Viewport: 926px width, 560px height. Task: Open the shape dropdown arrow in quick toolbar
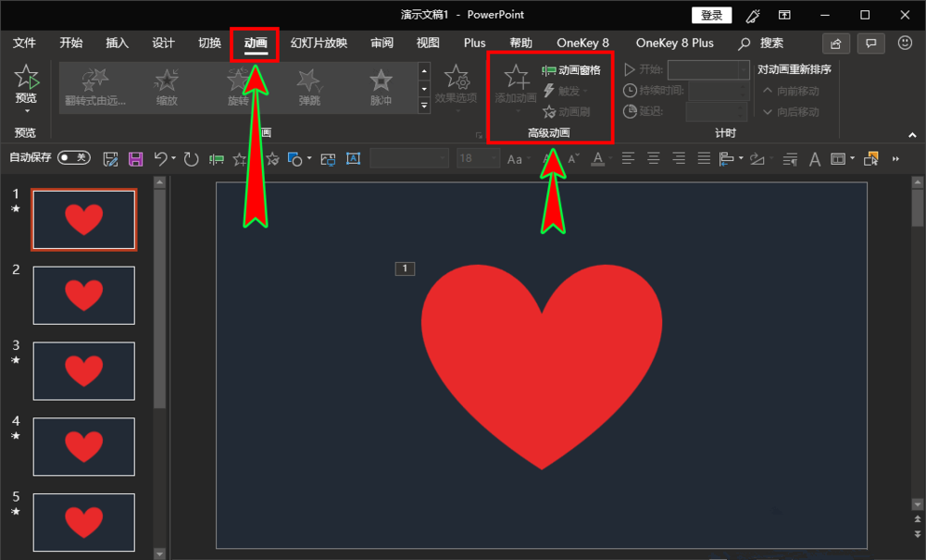309,158
